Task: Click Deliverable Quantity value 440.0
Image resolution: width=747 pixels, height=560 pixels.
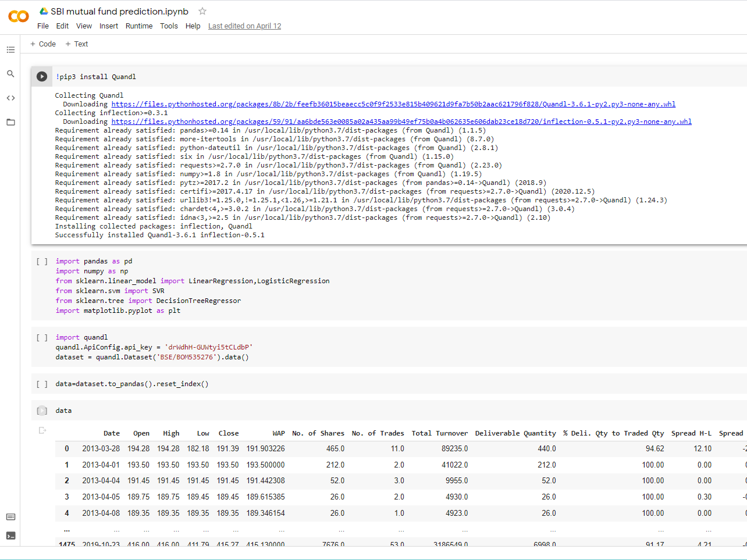Action: point(546,449)
